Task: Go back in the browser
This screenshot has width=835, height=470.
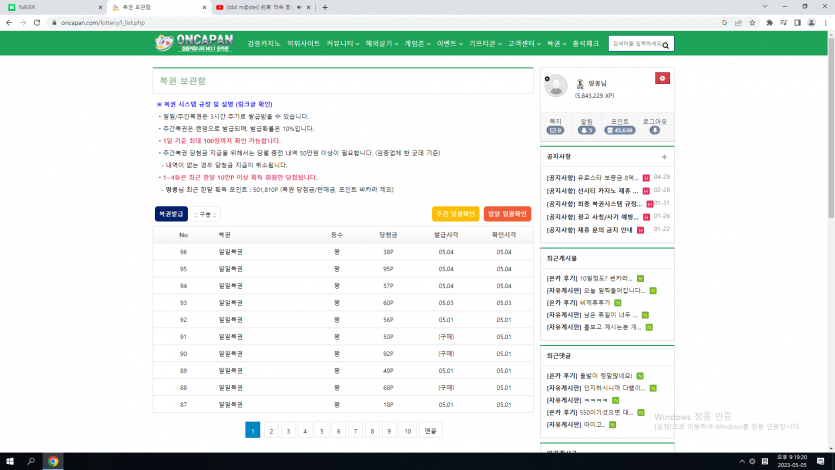Action: tap(9, 23)
